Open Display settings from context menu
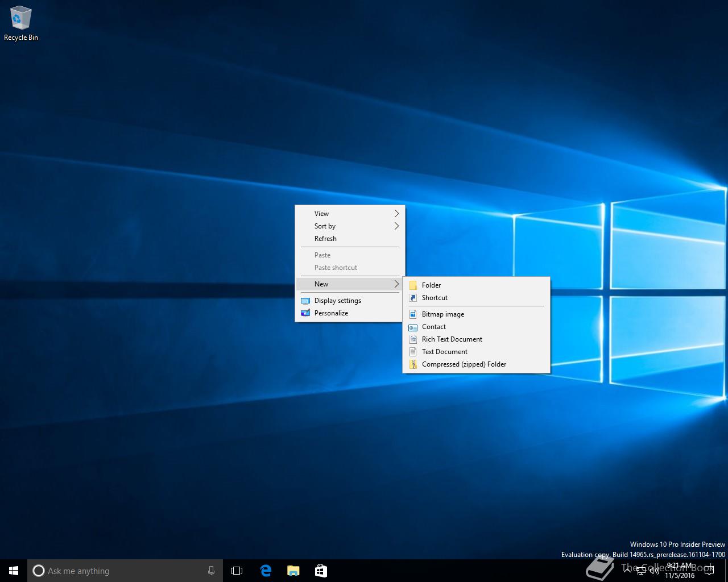 [350, 301]
